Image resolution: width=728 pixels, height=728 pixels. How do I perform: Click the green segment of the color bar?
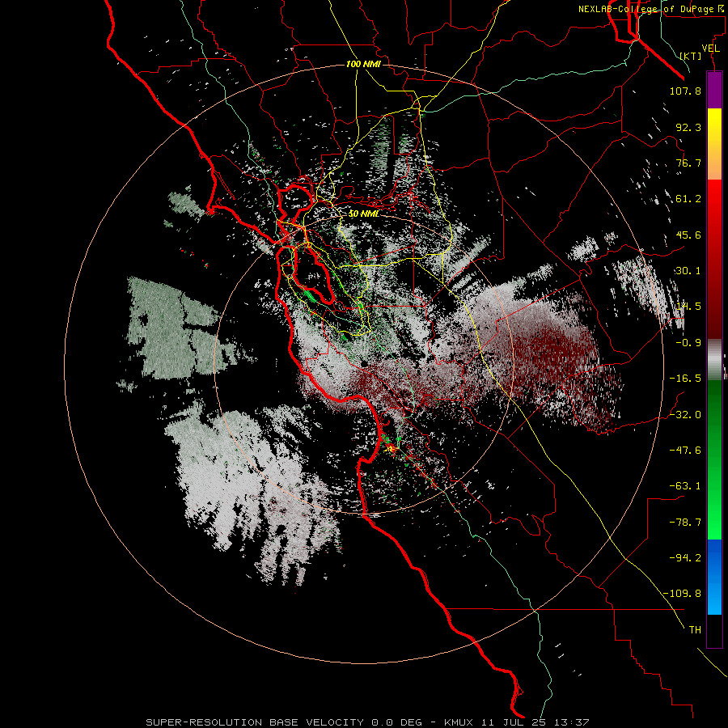[x=714, y=459]
